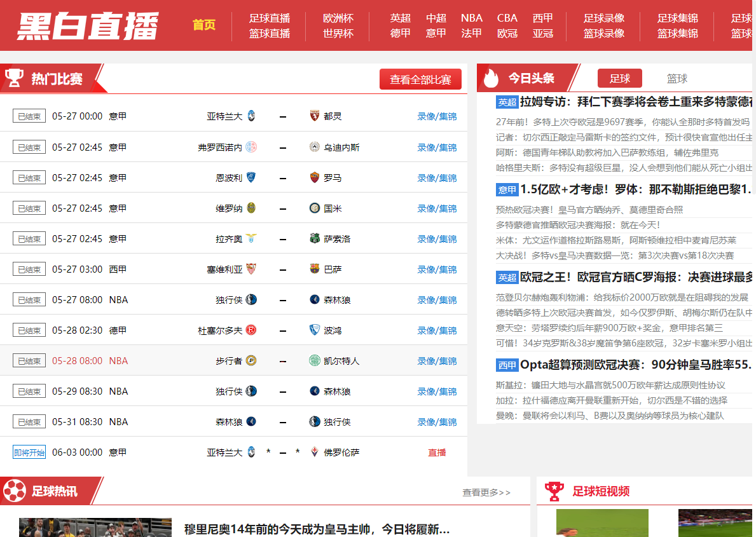Click the 凯尔特人 team logo
756x537 pixels.
tap(314, 360)
